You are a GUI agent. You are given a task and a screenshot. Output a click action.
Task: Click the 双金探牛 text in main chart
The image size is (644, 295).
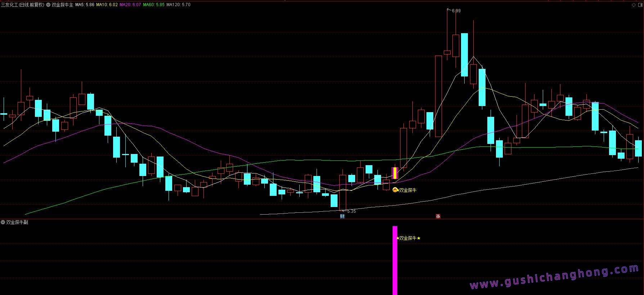coord(408,190)
